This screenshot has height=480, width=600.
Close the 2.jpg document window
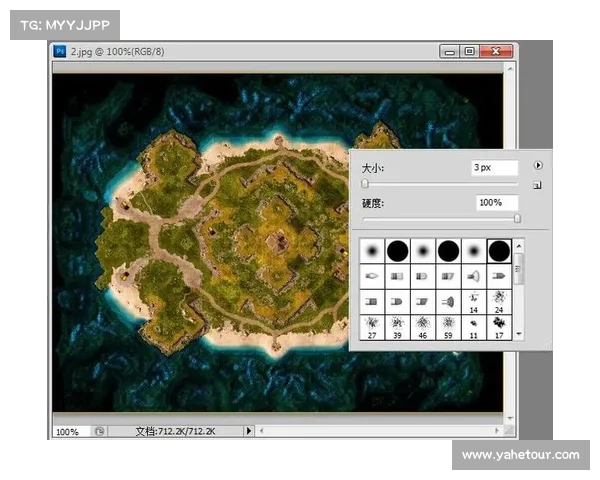coord(496,51)
